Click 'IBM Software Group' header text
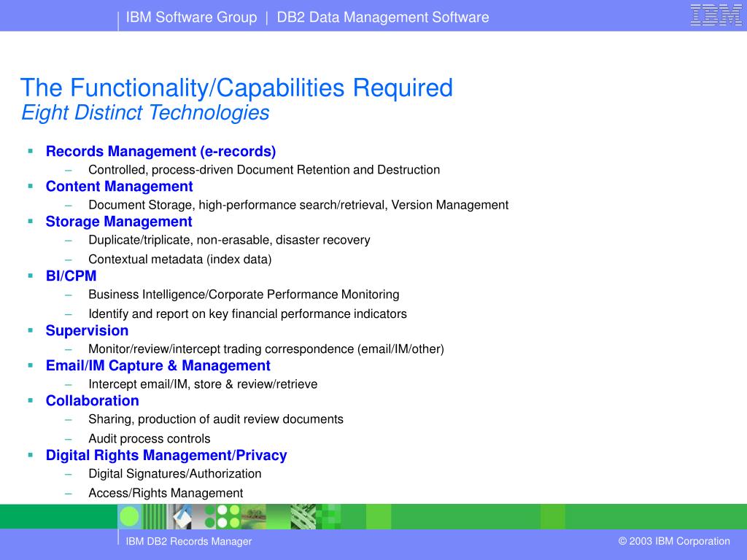The image size is (747, 560). [x=192, y=17]
